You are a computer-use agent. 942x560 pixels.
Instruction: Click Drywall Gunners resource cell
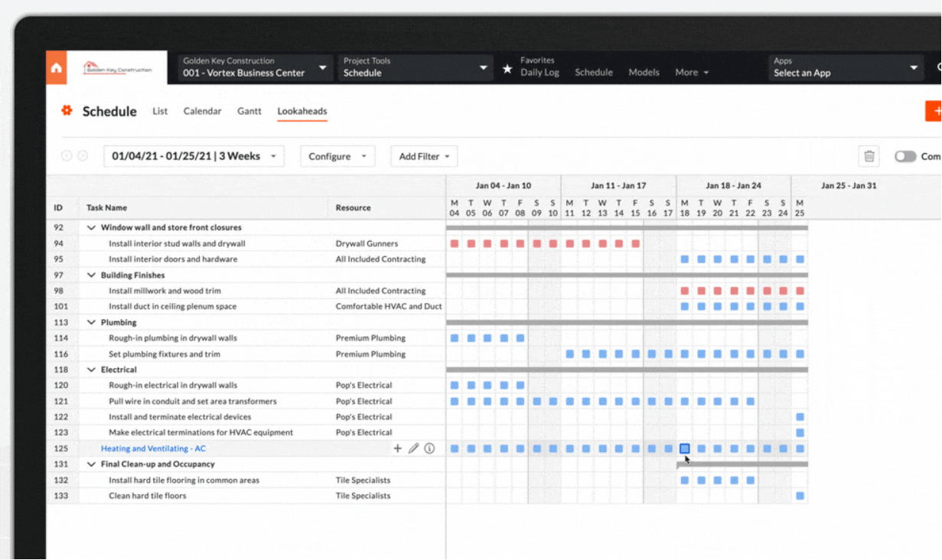[x=367, y=243]
